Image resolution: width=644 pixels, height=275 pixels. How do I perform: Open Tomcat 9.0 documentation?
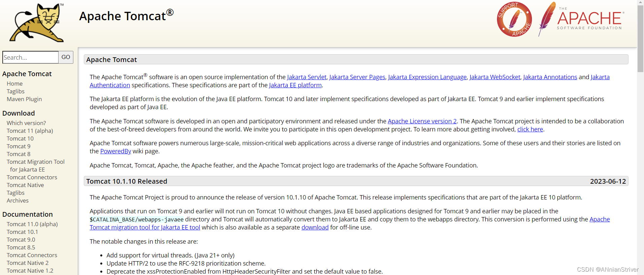(x=21, y=240)
